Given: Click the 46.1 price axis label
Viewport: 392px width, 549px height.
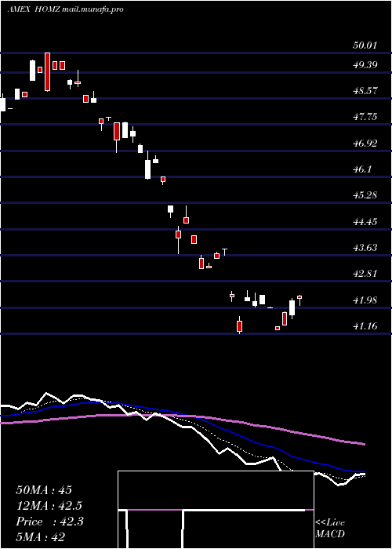Looking at the screenshot, I should point(361,169).
